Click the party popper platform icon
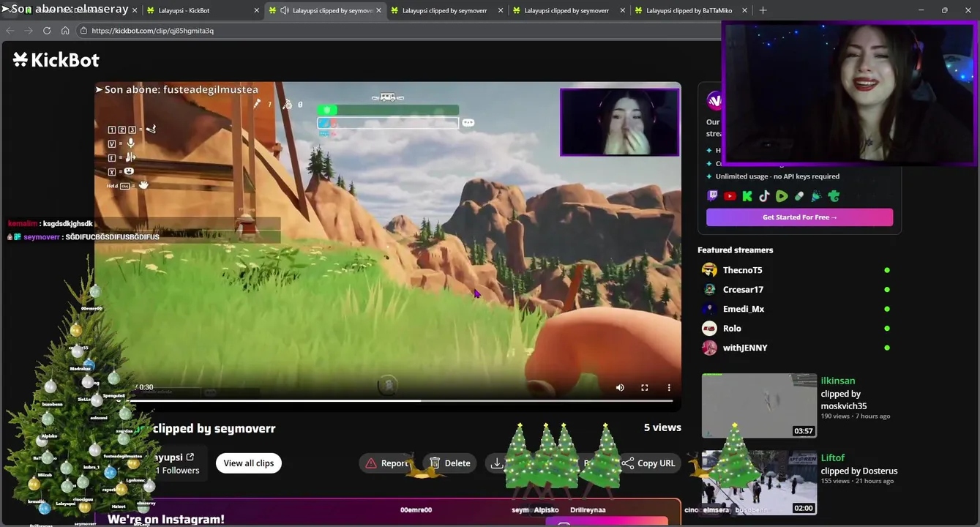The image size is (980, 527). click(816, 196)
